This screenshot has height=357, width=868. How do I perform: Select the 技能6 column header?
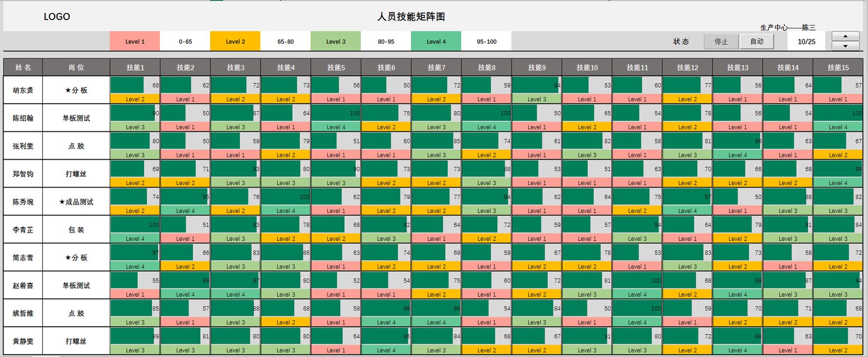(x=386, y=67)
